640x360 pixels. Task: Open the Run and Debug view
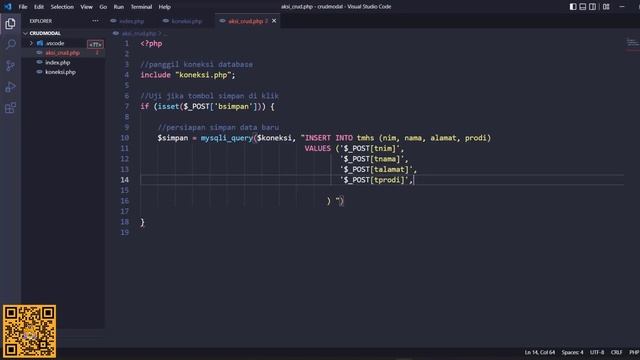10,87
